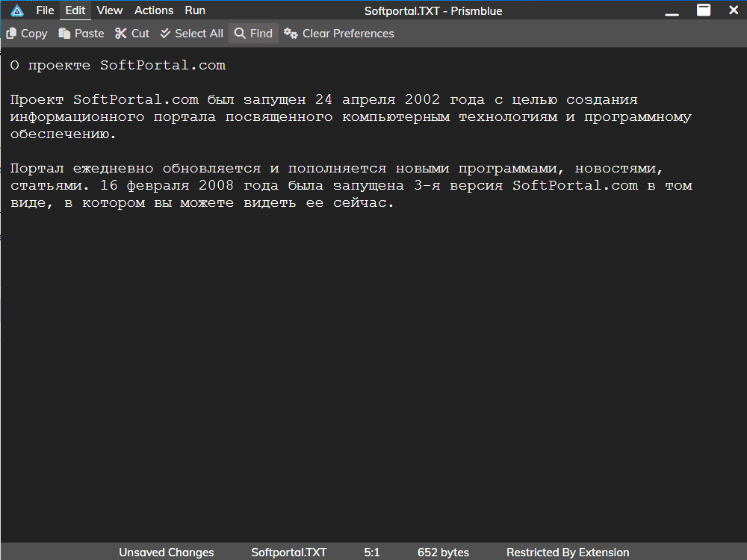Click the Restricted By Extension status
Image resolution: width=747 pixels, height=560 pixels.
(x=568, y=553)
